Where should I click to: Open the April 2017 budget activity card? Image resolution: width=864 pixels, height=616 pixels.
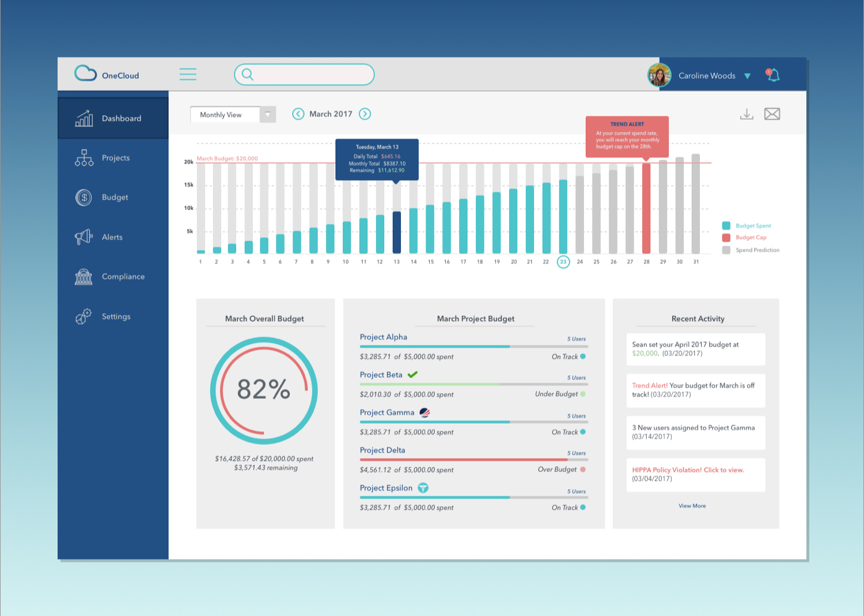pyautogui.click(x=696, y=349)
